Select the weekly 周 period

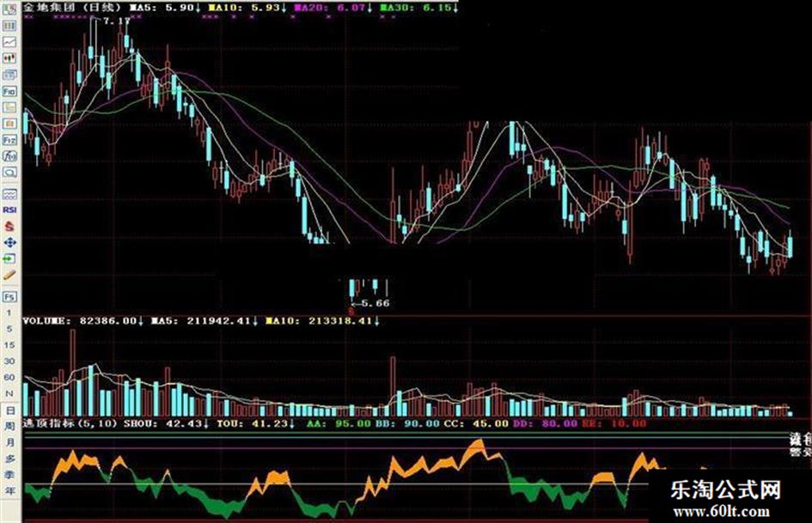pyautogui.click(x=9, y=427)
